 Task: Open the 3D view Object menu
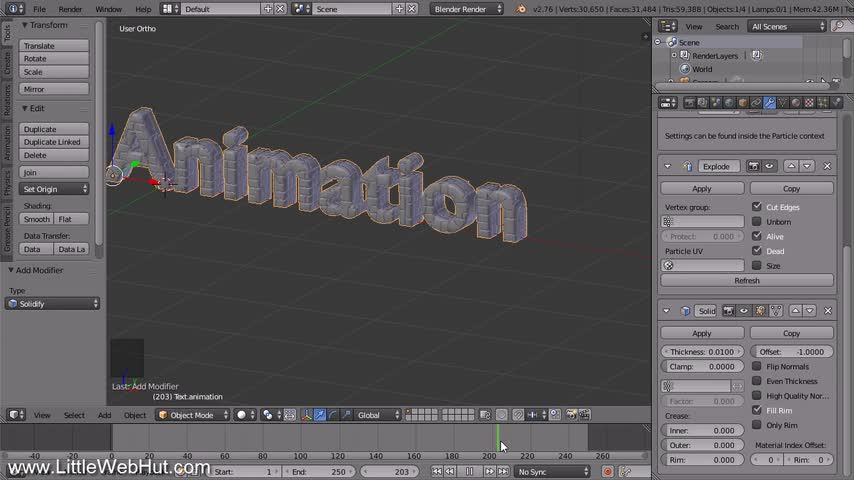point(135,415)
